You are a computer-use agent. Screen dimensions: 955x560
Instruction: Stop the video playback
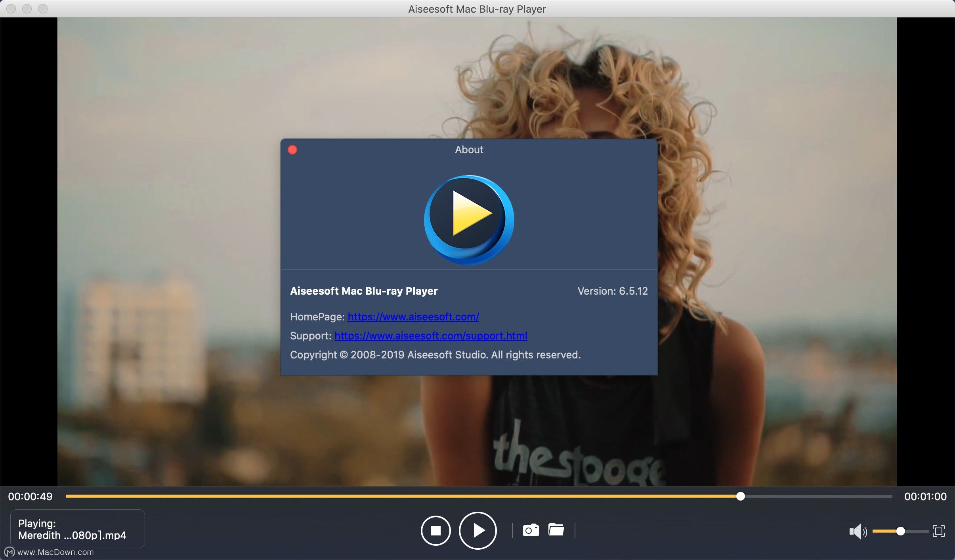tap(435, 530)
